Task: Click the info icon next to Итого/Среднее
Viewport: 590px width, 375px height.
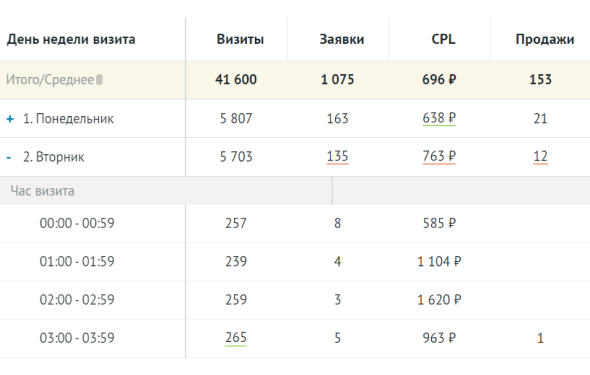Action: coord(99,80)
